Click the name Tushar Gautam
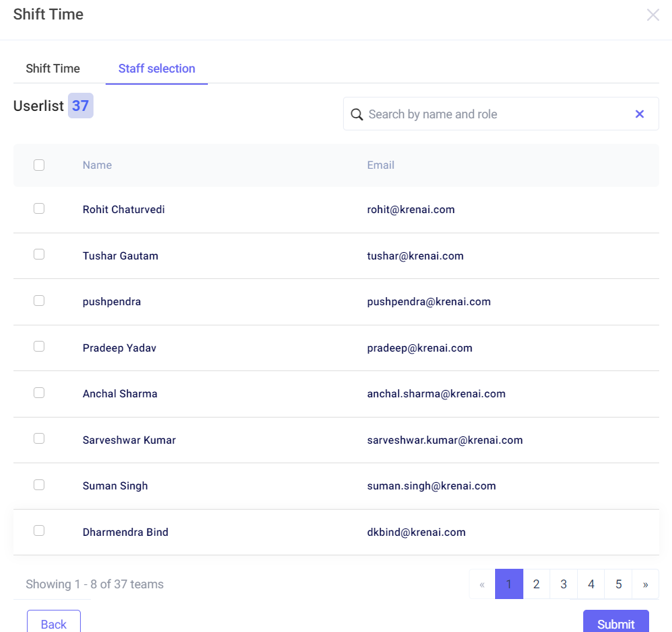Viewport: 672px width, 632px height. point(120,255)
